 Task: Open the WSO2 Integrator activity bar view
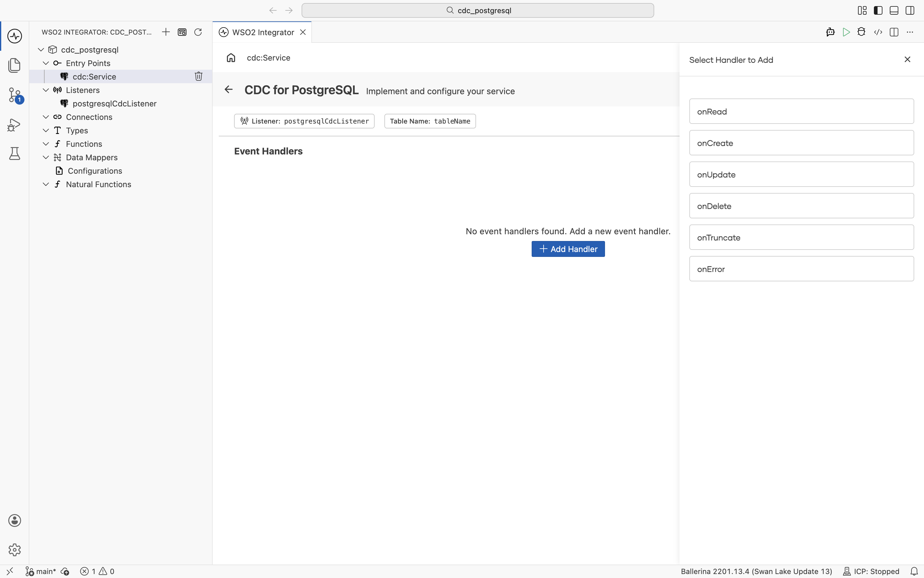pyautogui.click(x=14, y=36)
